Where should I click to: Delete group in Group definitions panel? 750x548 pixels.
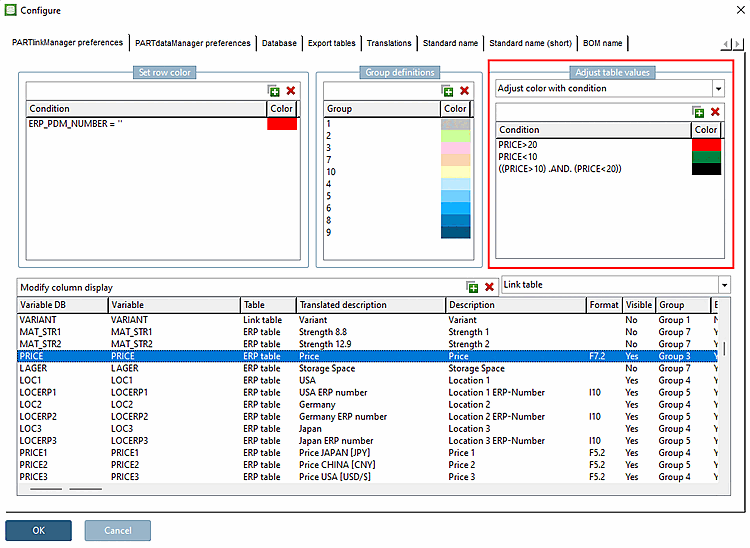(x=464, y=91)
